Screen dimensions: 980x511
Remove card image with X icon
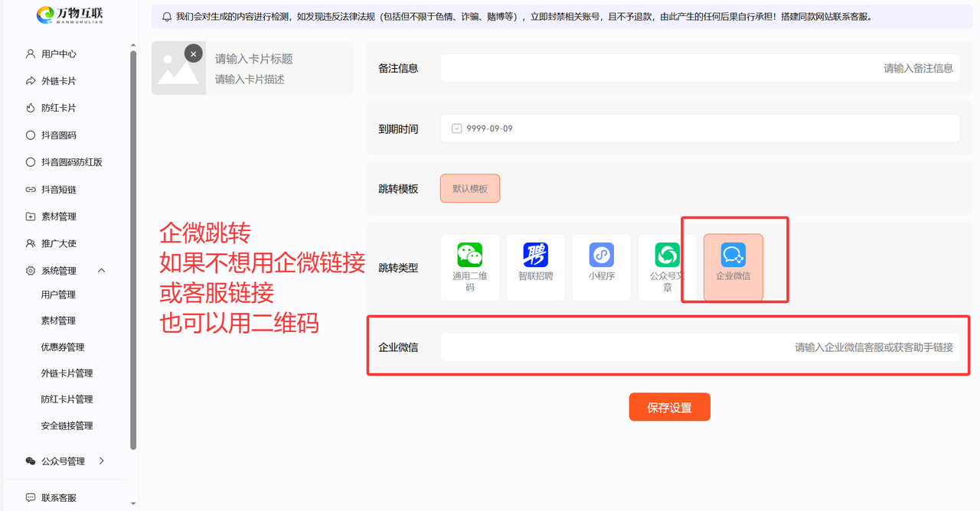(194, 54)
